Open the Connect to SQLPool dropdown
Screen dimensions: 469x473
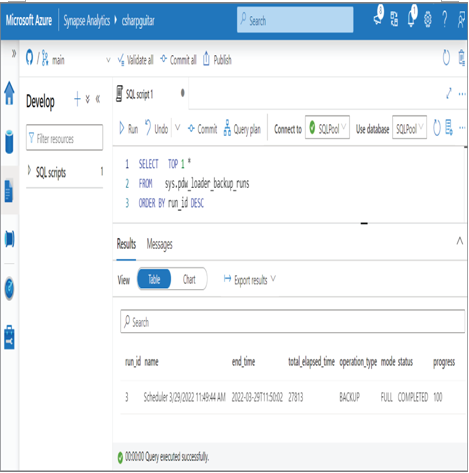[327, 128]
